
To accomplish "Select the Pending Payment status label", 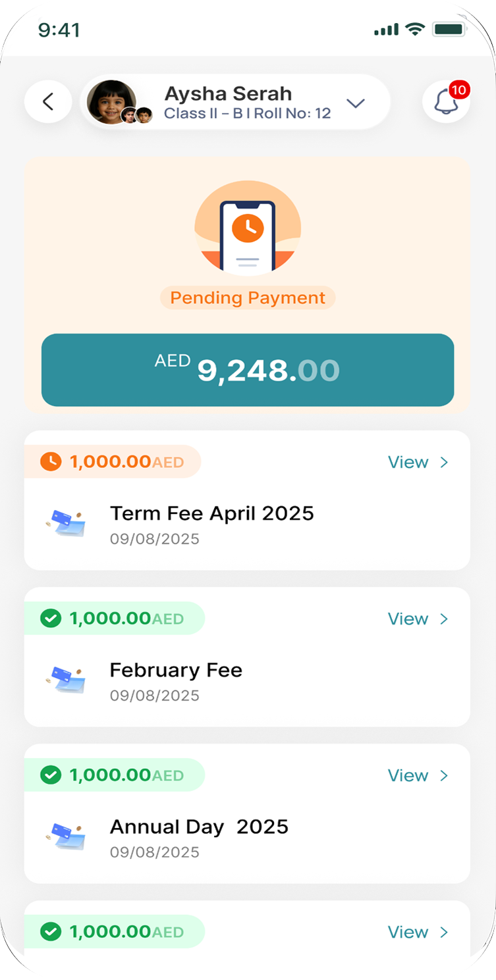I will pos(248,298).
